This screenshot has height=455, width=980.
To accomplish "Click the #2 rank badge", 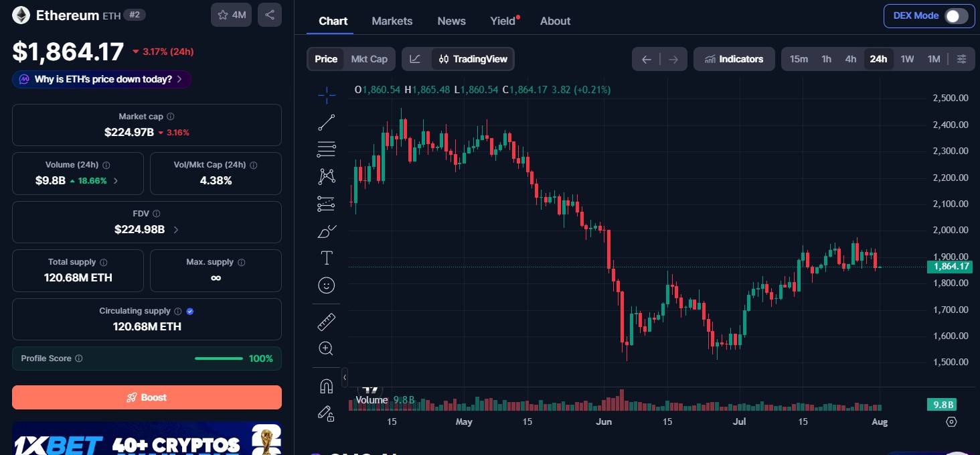I will click(135, 15).
